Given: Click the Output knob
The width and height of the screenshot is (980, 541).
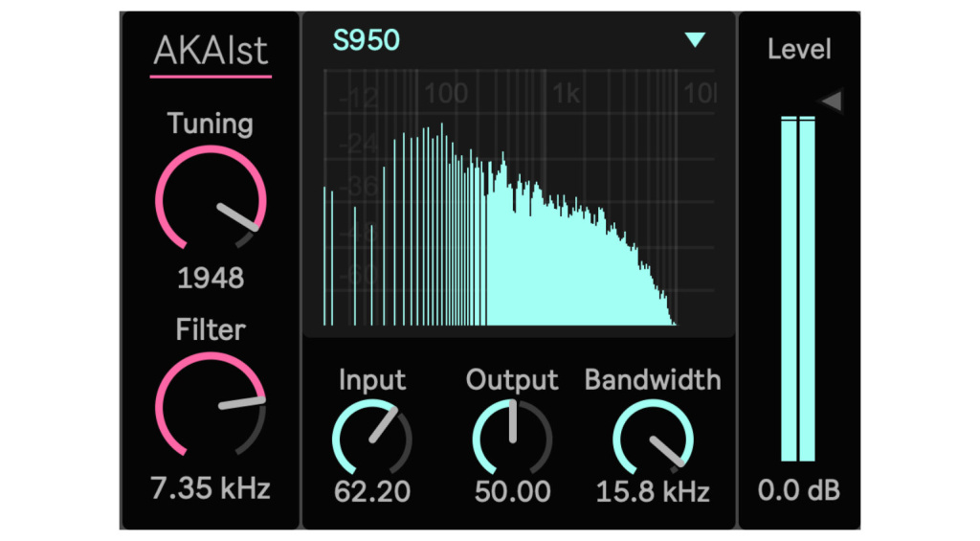Looking at the screenshot, I should (513, 438).
